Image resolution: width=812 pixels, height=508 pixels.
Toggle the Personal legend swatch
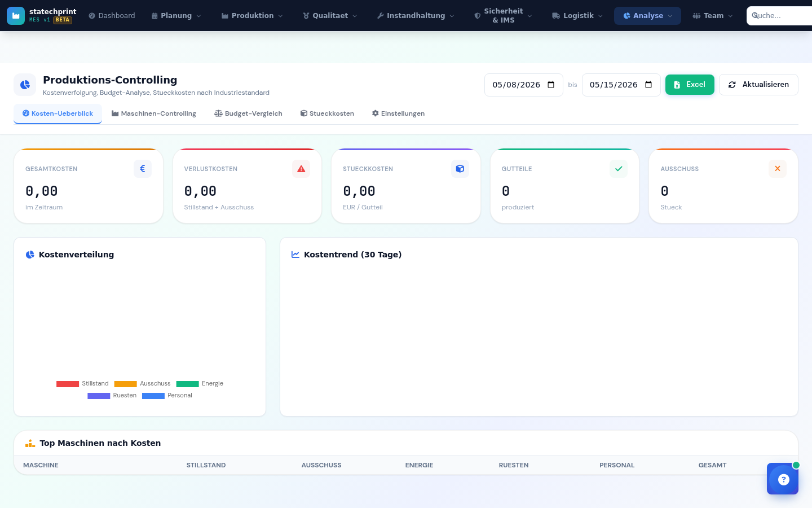coord(153,396)
